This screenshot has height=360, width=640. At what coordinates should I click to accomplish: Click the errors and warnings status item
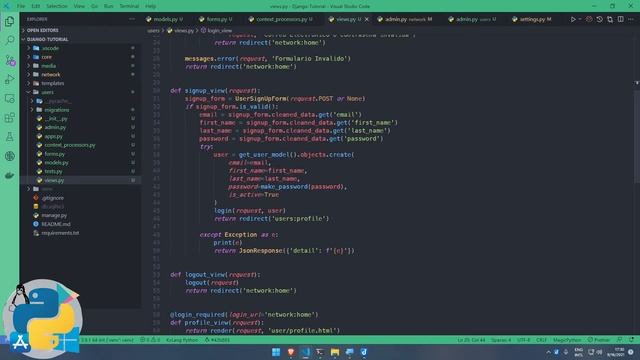coord(150,340)
